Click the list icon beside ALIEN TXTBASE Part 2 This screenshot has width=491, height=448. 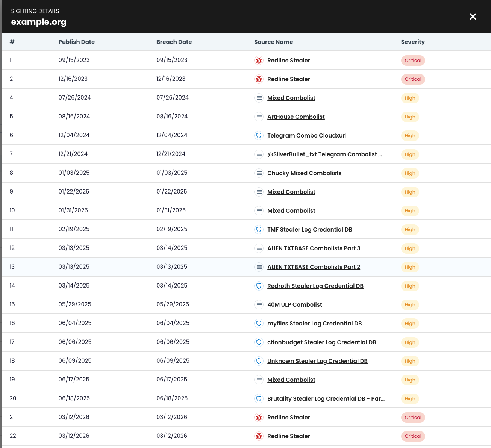[x=259, y=267]
